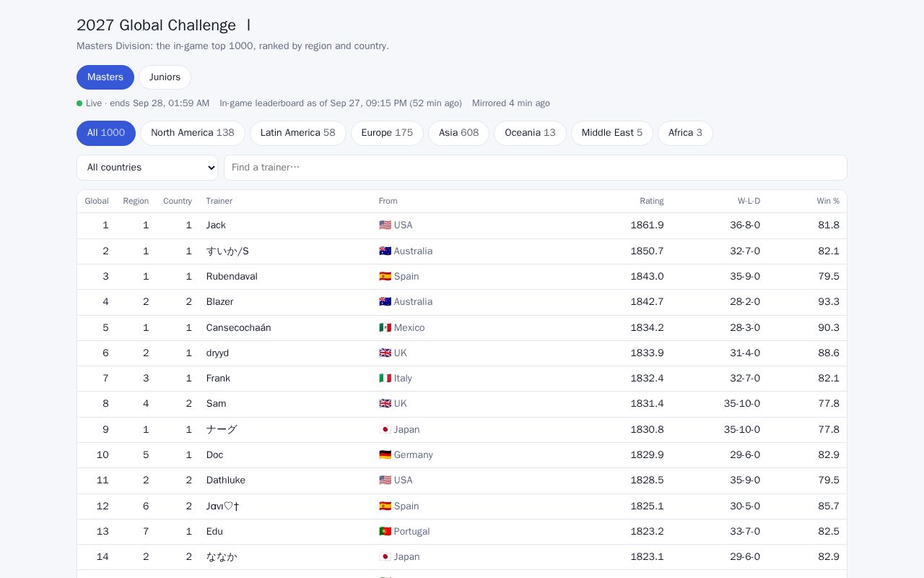Click the rating value 1861.9

tap(647, 225)
